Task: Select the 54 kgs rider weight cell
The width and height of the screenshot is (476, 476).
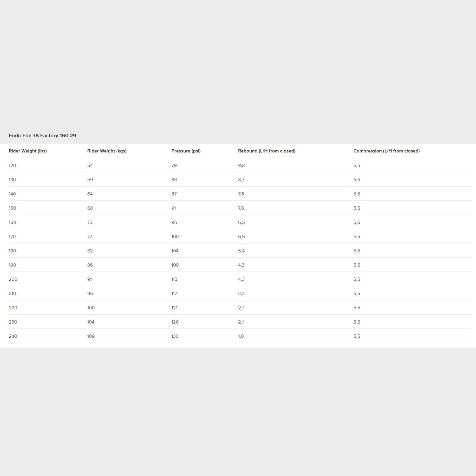Action: tap(90, 165)
